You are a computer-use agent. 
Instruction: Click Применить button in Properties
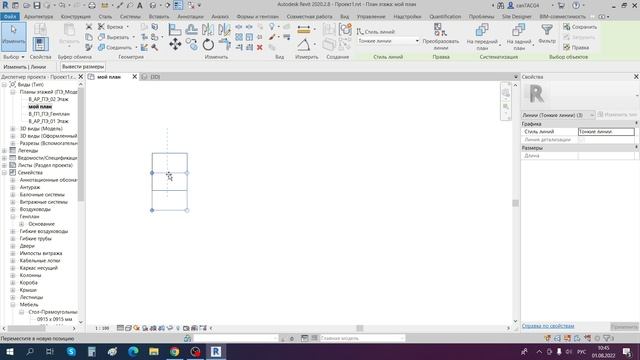pyautogui.click(x=624, y=327)
